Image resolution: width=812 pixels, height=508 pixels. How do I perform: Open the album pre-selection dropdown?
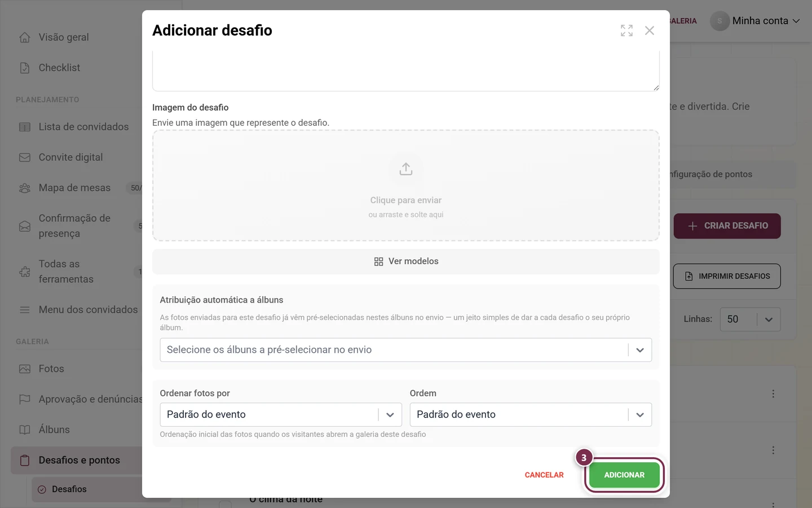406,350
